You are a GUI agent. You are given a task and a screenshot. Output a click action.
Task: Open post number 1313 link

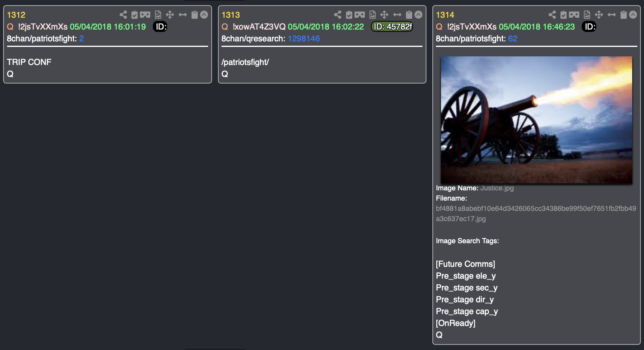click(x=231, y=15)
